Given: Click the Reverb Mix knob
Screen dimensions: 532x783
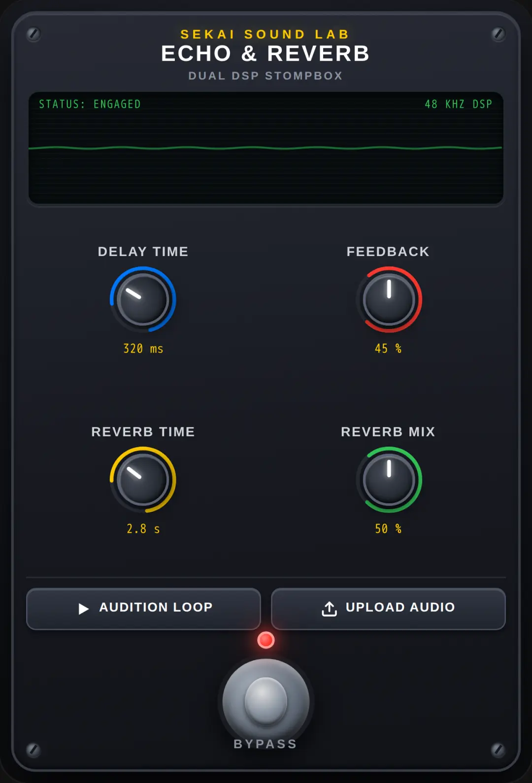Looking at the screenshot, I should 389,480.
